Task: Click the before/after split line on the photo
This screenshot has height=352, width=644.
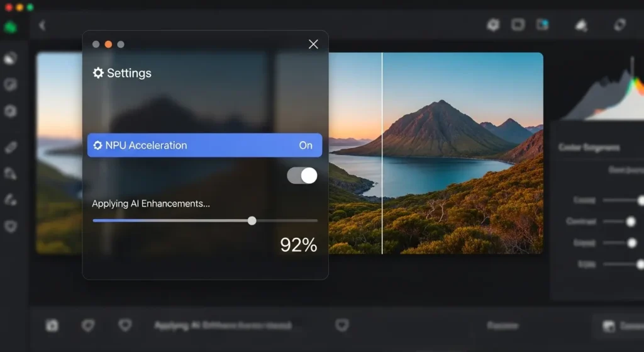Action: [x=382, y=153]
